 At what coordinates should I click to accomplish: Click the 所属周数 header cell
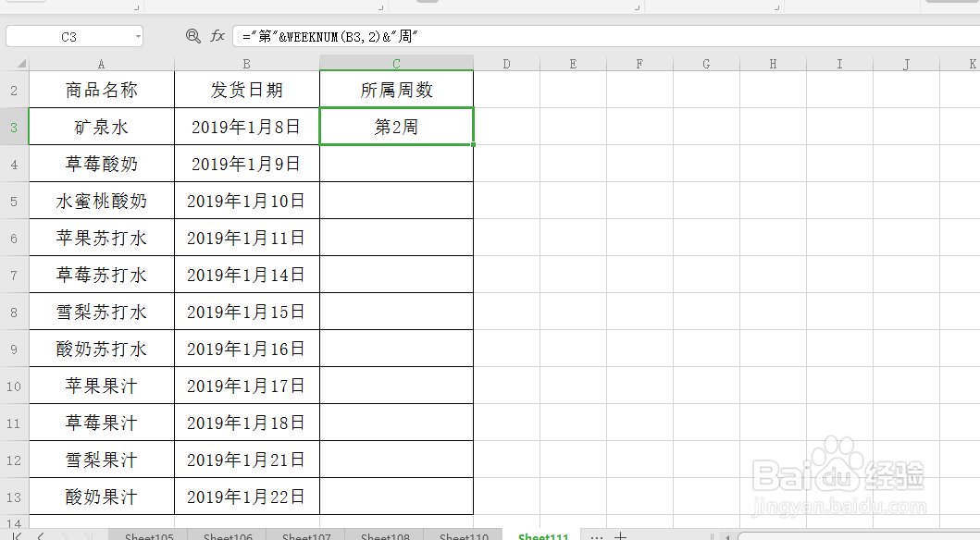pos(396,90)
